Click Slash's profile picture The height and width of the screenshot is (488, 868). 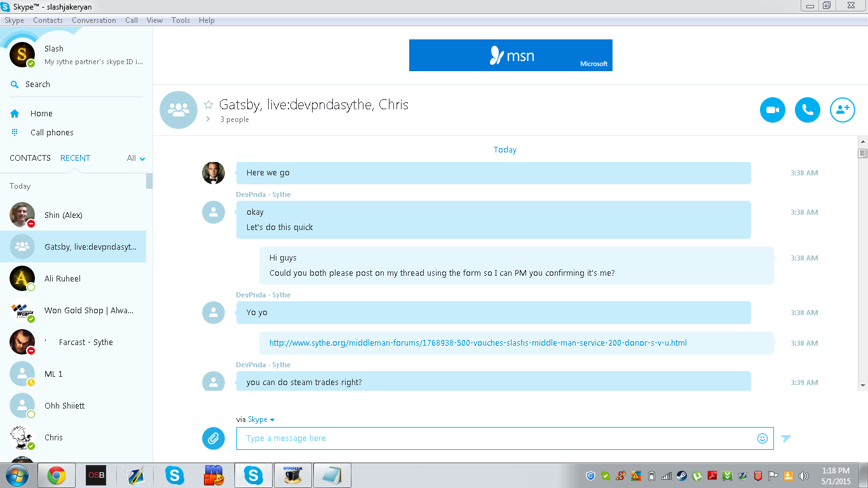click(22, 55)
